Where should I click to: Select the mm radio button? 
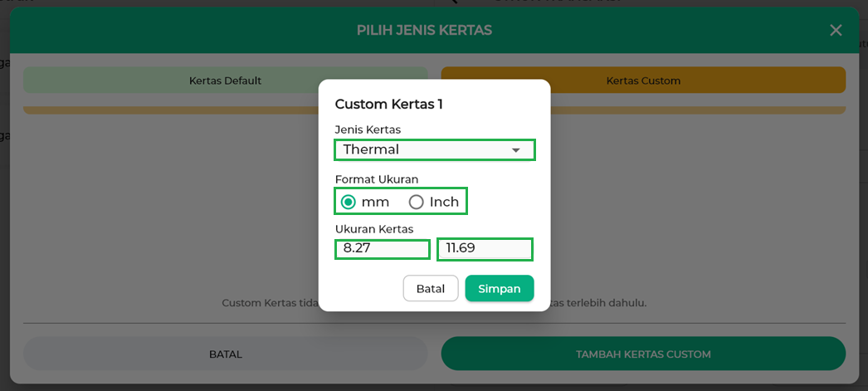point(349,202)
